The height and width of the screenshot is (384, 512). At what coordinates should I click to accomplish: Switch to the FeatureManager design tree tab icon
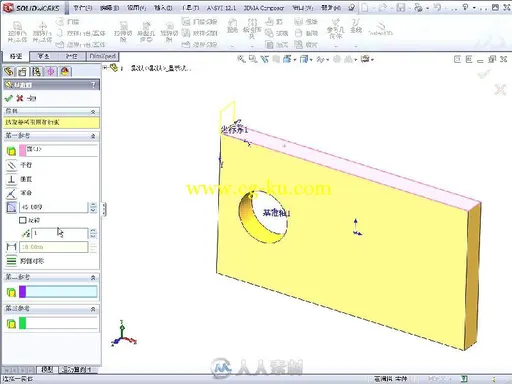pos(9,71)
